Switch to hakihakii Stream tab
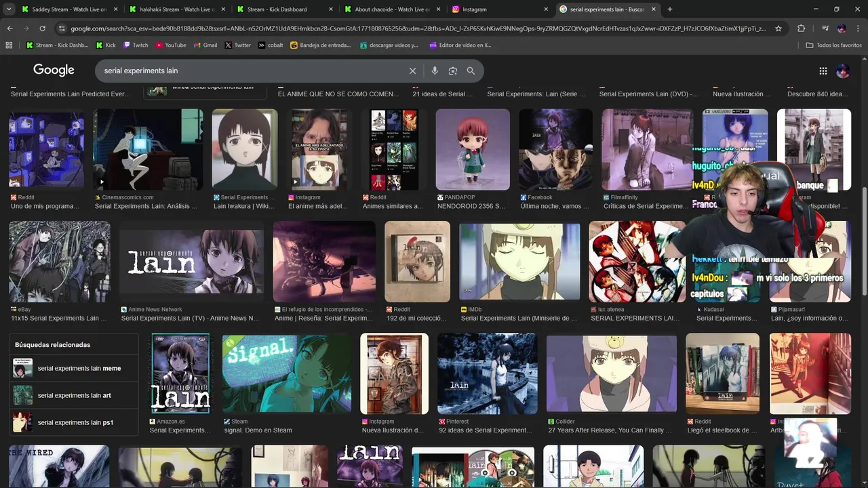 [177, 9]
